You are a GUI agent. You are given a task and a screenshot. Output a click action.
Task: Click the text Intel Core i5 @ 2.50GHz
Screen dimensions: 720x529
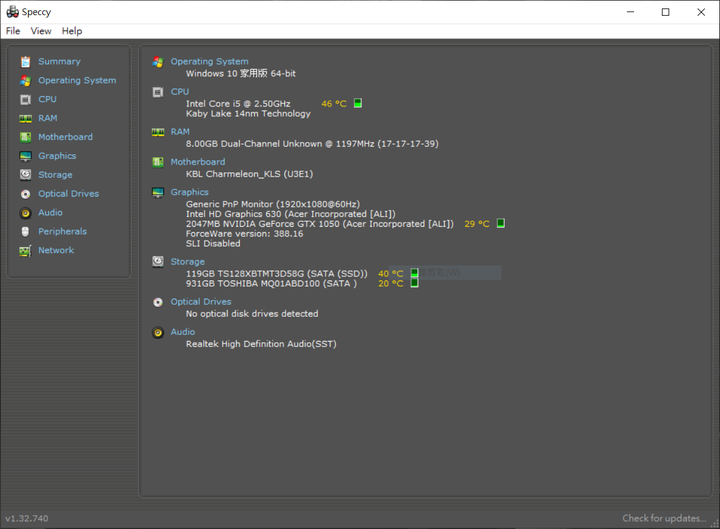click(238, 104)
